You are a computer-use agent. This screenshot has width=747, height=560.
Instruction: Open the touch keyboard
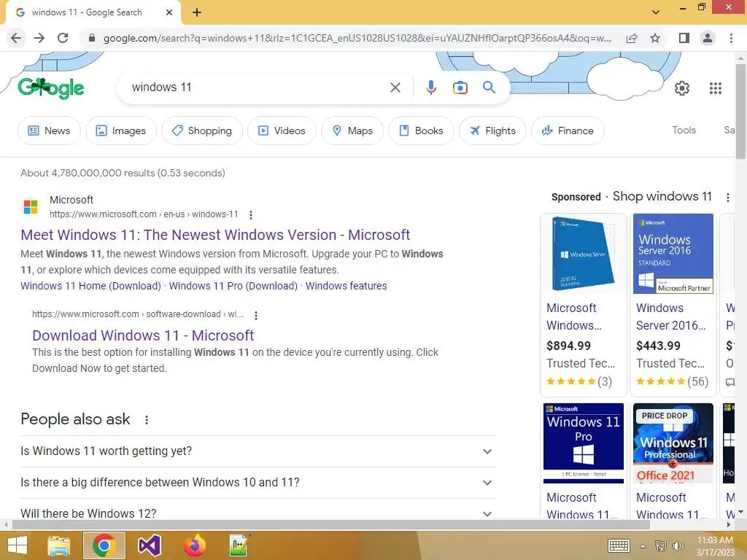tap(619, 545)
